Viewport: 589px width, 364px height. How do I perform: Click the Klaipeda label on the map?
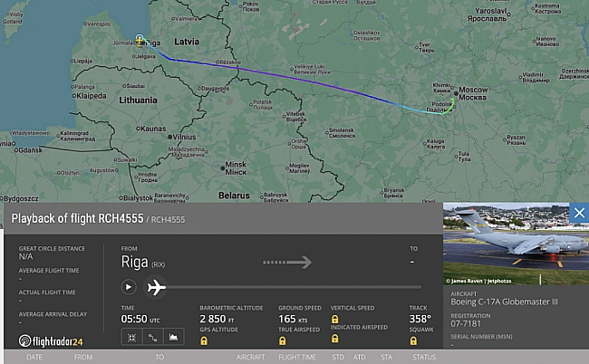(x=92, y=96)
